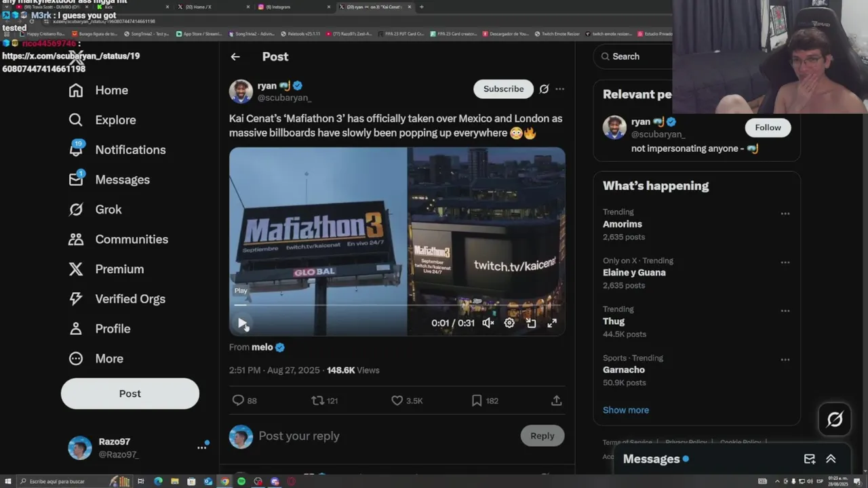Click Show more under trends
868x488 pixels.
(626, 410)
